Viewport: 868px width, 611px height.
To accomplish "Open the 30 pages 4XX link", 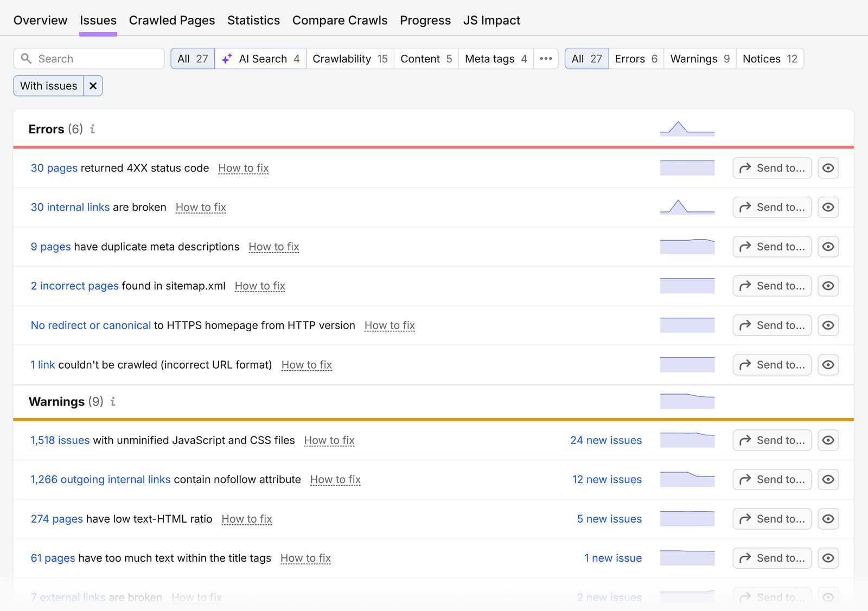I will pos(54,168).
